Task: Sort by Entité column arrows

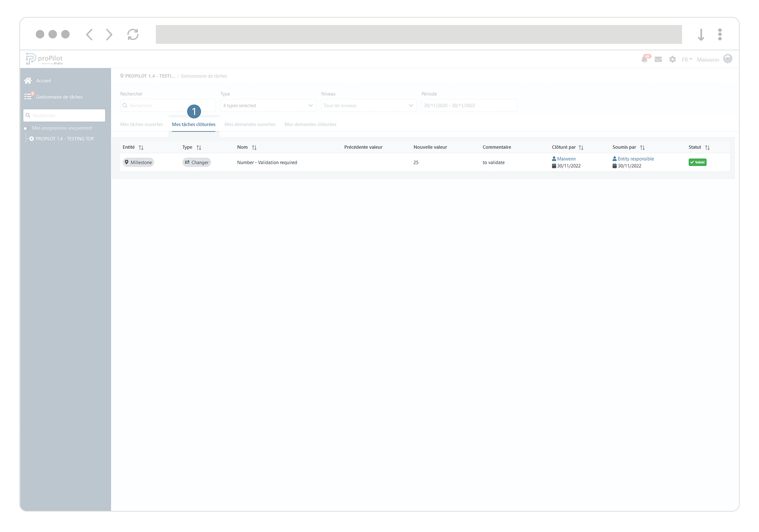Action: point(141,148)
